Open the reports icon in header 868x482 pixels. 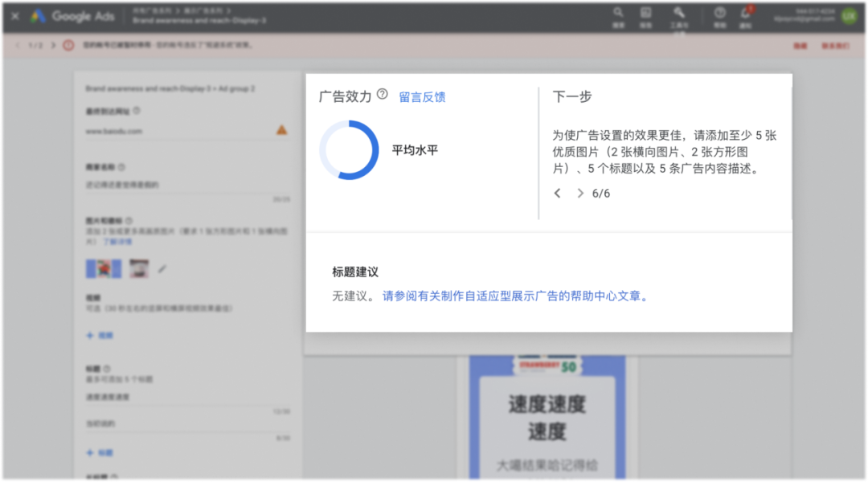coord(645,13)
